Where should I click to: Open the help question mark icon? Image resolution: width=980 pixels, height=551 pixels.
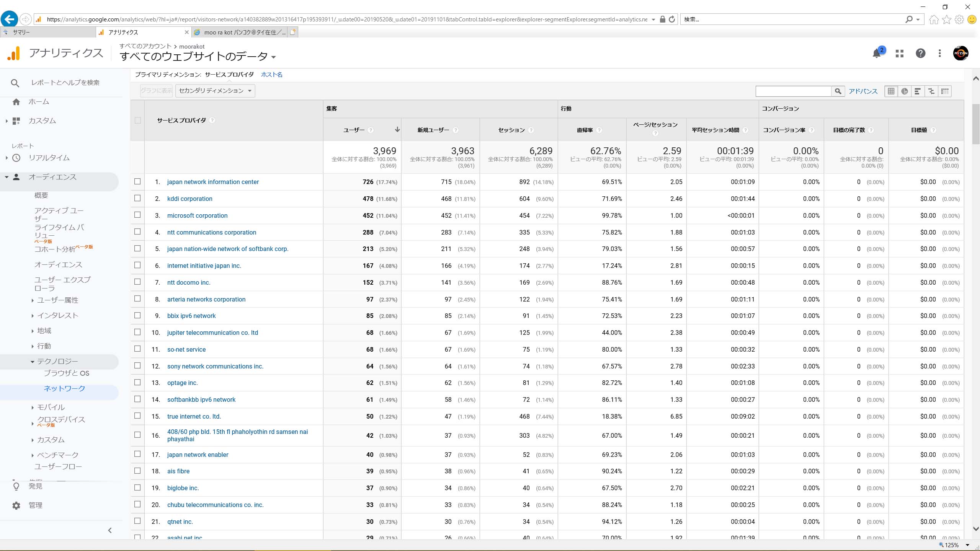coord(920,53)
